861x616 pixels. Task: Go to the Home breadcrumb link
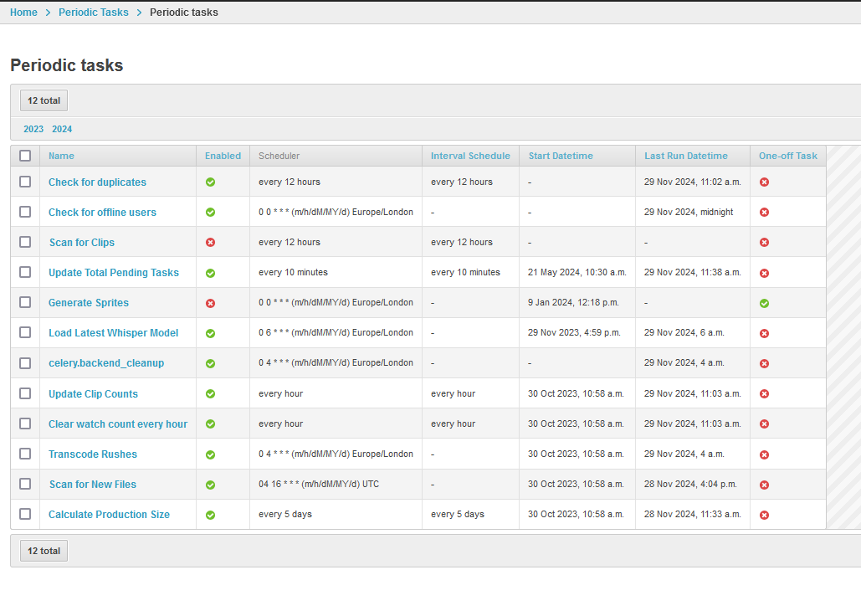[23, 13]
